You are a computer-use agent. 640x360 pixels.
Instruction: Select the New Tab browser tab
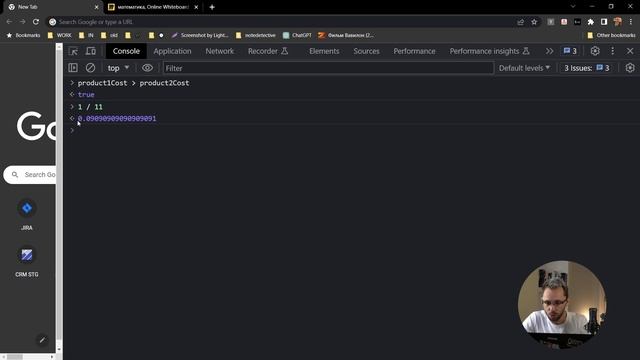51,7
